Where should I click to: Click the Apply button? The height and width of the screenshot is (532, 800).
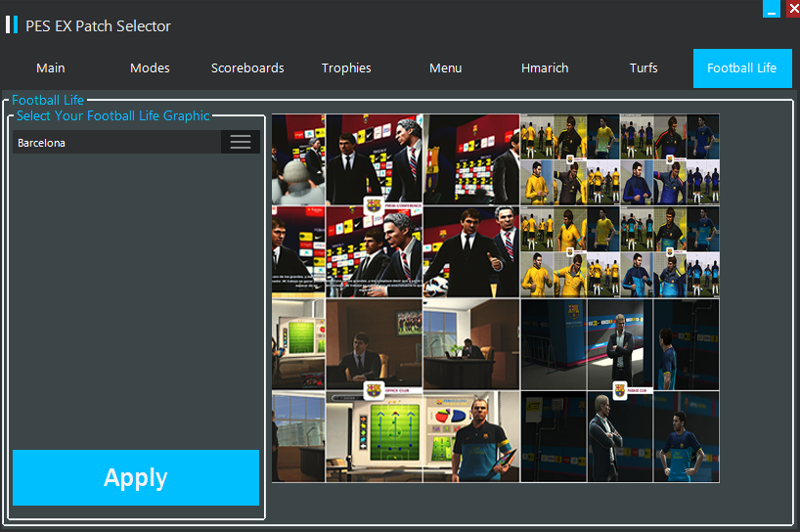click(136, 477)
